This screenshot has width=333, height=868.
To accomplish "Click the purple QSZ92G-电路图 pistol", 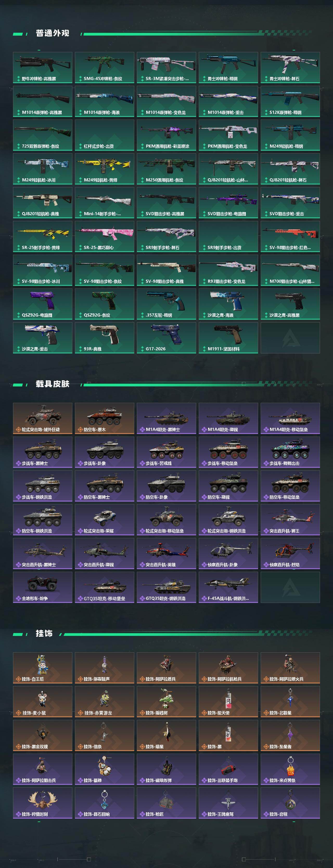I will tap(42, 304).
